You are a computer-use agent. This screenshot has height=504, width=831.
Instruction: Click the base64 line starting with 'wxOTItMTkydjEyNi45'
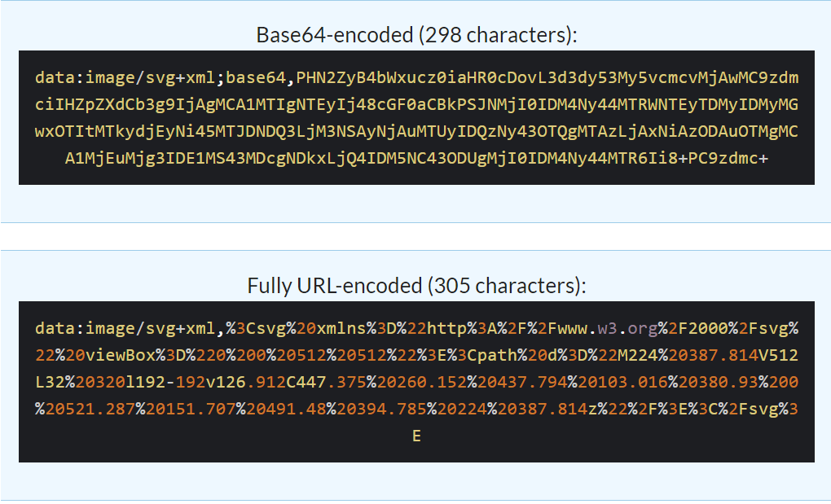pyautogui.click(x=416, y=131)
